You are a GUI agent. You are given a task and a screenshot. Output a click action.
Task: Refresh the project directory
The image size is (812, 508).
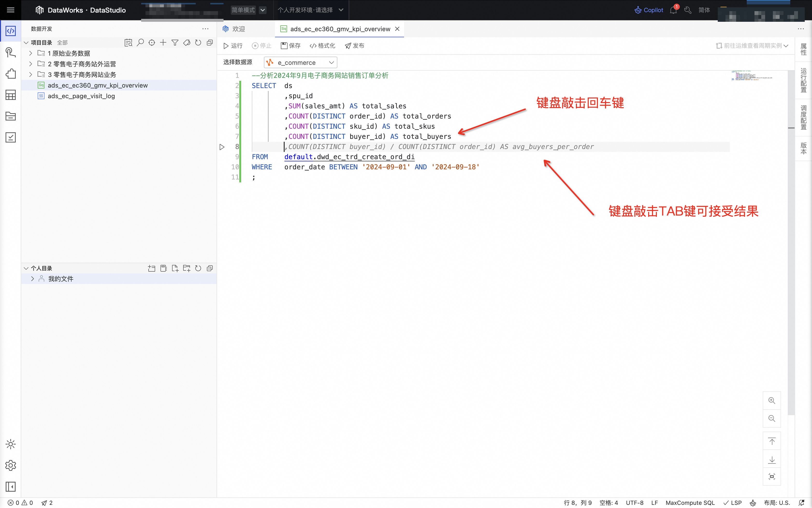pyautogui.click(x=198, y=43)
